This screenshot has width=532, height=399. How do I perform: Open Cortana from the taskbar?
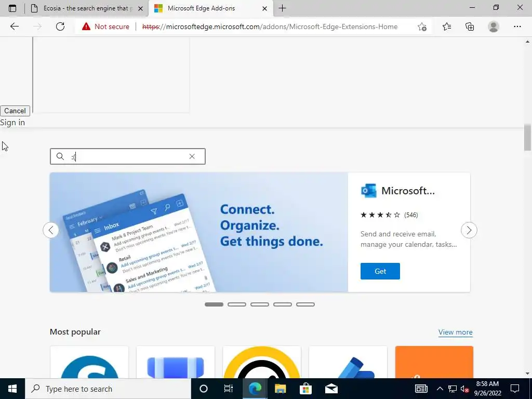204,389
